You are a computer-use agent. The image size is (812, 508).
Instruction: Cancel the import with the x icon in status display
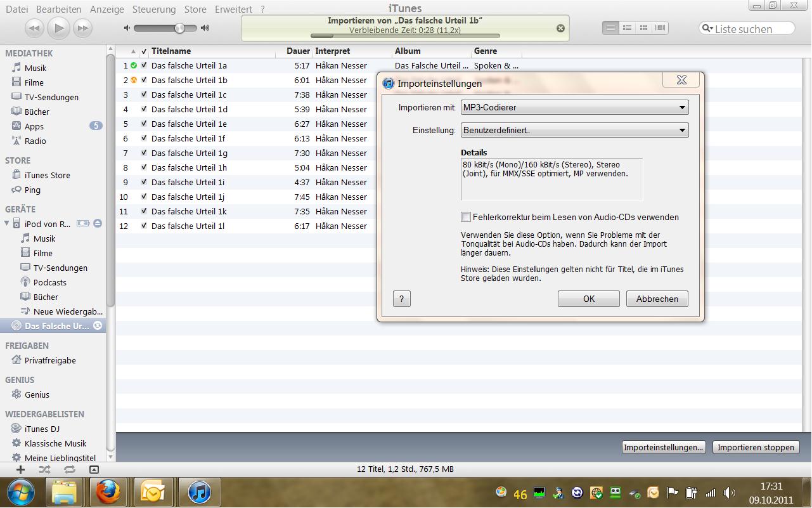pos(560,28)
